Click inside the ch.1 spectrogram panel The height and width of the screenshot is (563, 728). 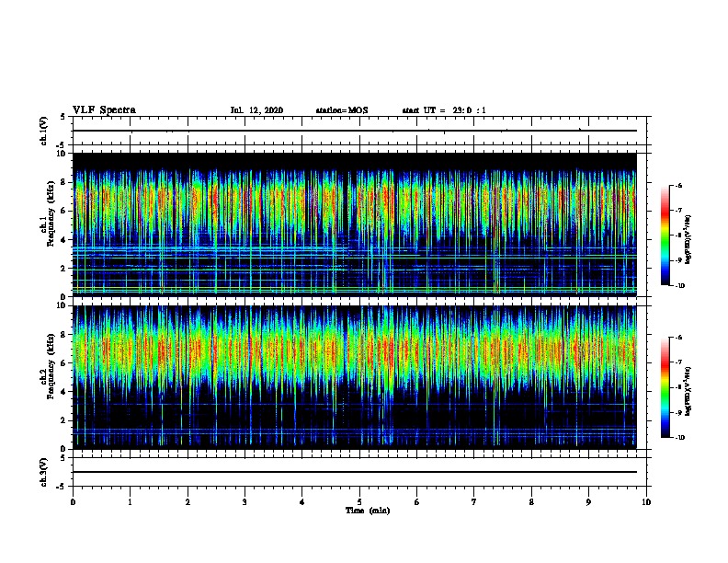click(x=354, y=224)
